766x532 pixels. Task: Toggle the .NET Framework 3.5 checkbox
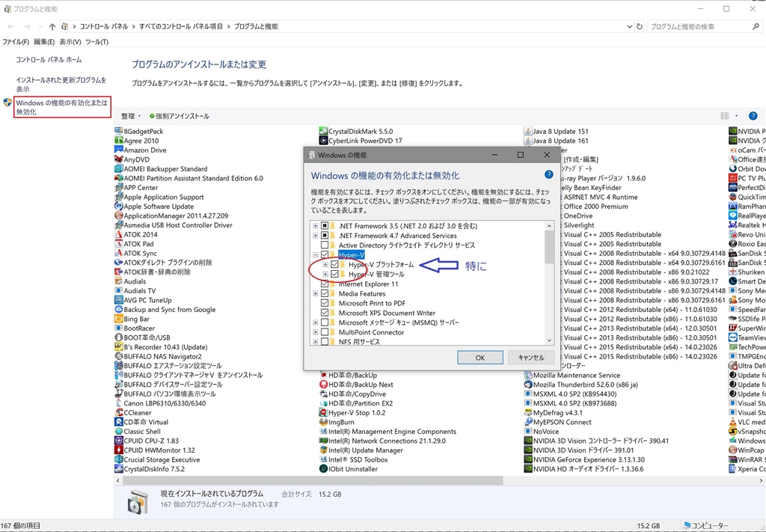pyautogui.click(x=325, y=226)
